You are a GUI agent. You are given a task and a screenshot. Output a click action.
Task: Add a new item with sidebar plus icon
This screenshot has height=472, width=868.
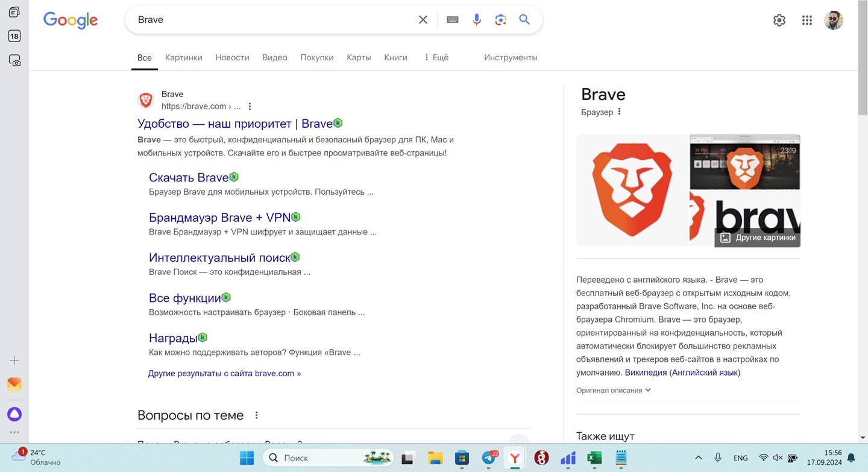coord(14,360)
